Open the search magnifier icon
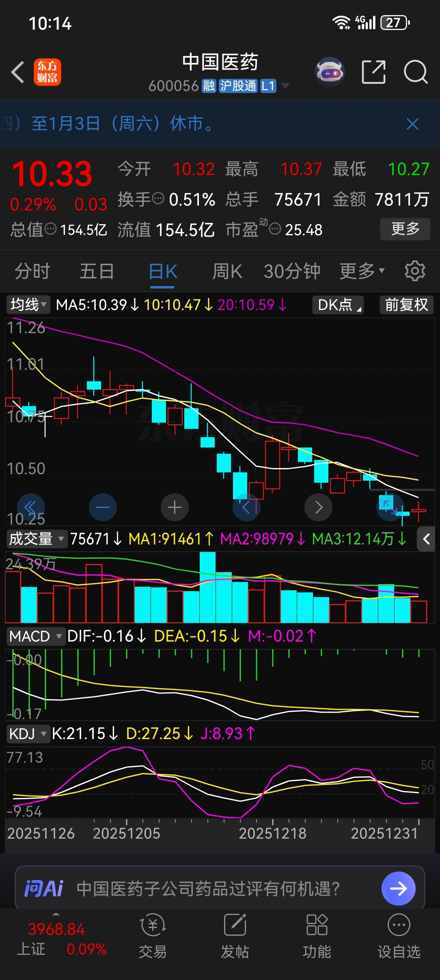The width and height of the screenshot is (440, 980). tap(416, 72)
